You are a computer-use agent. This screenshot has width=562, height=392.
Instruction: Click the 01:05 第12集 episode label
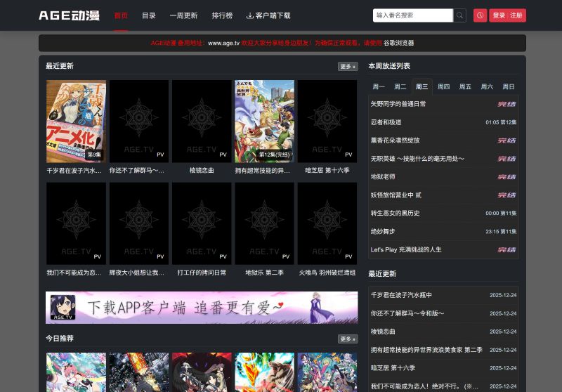tap(501, 122)
